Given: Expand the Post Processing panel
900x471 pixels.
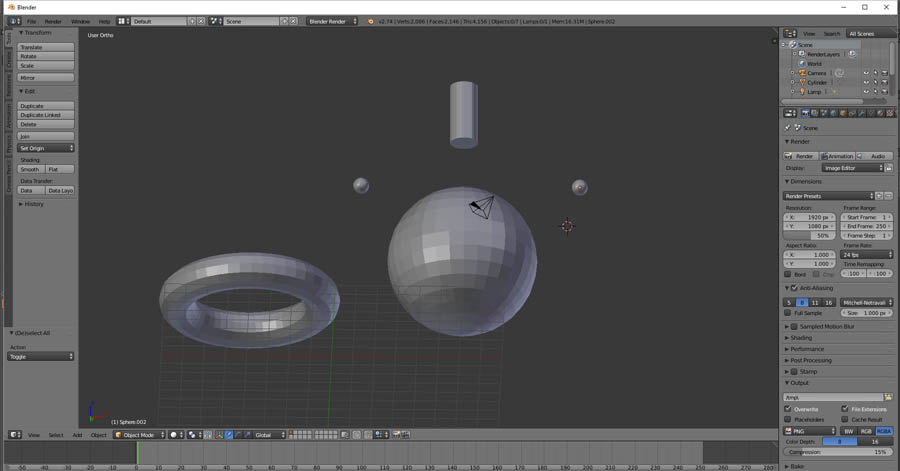Looking at the screenshot, I should pos(810,360).
